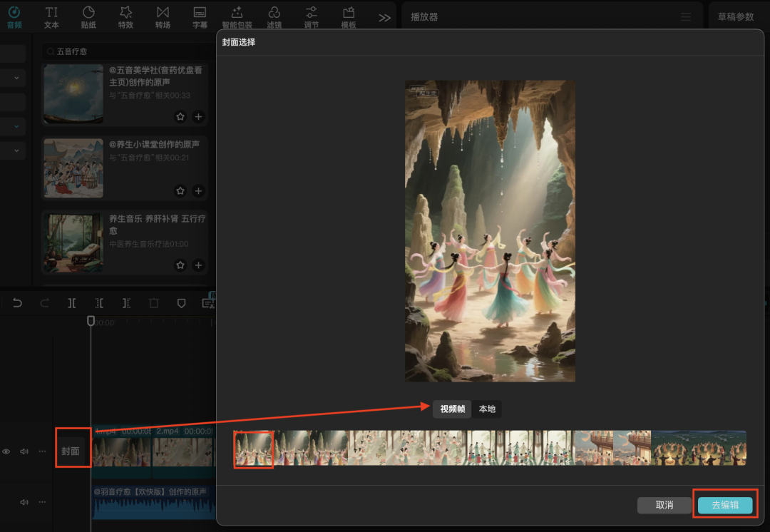Open the 特效 effects panel
770x532 pixels.
coord(125,17)
